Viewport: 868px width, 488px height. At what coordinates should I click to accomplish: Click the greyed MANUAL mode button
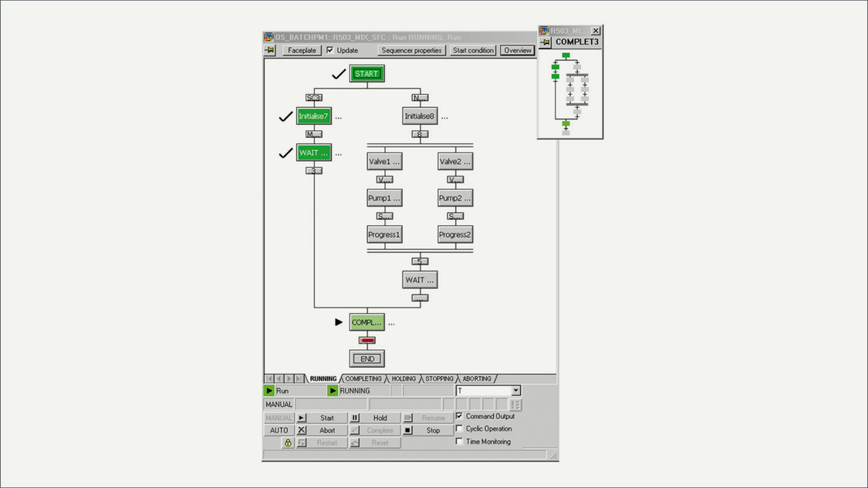tap(279, 418)
